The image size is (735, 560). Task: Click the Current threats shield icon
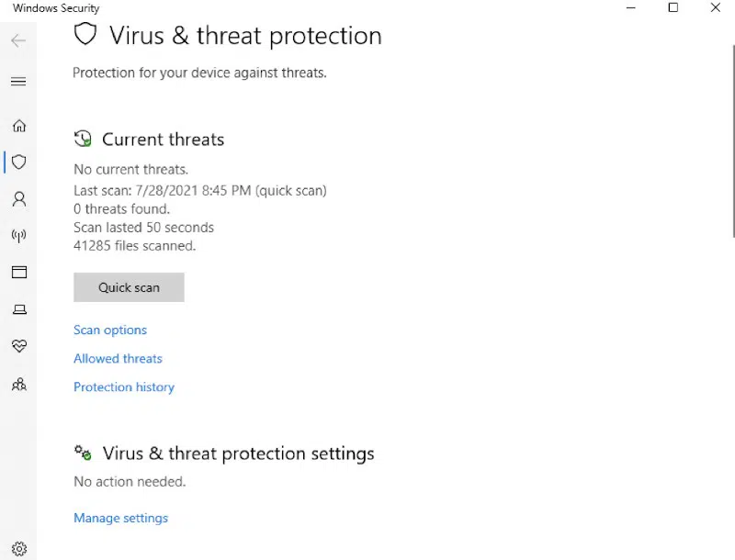tap(83, 138)
